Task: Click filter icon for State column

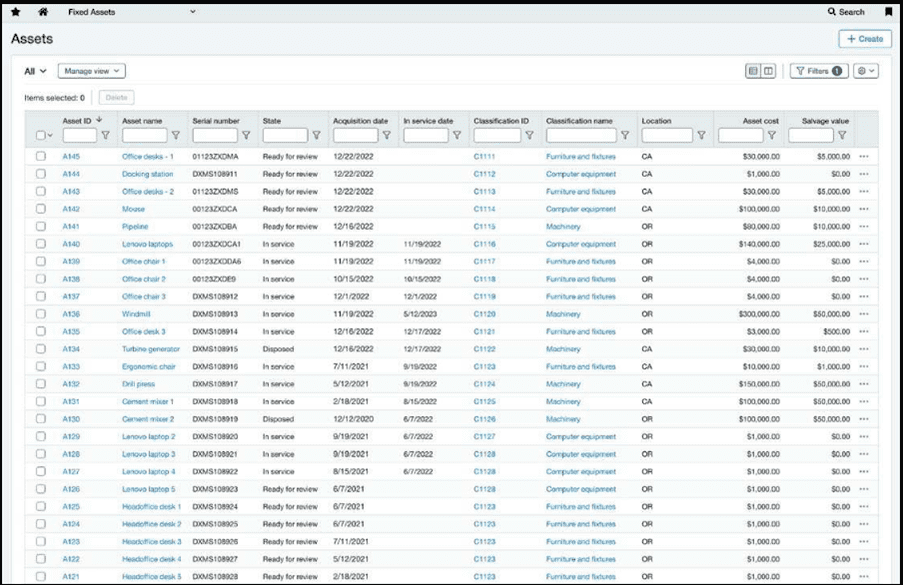Action: click(316, 135)
